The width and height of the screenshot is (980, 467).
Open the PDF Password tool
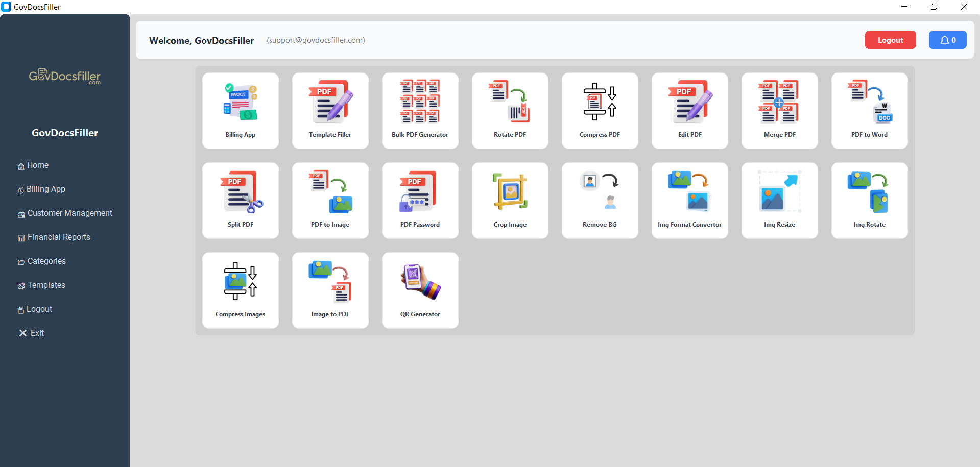(x=420, y=200)
